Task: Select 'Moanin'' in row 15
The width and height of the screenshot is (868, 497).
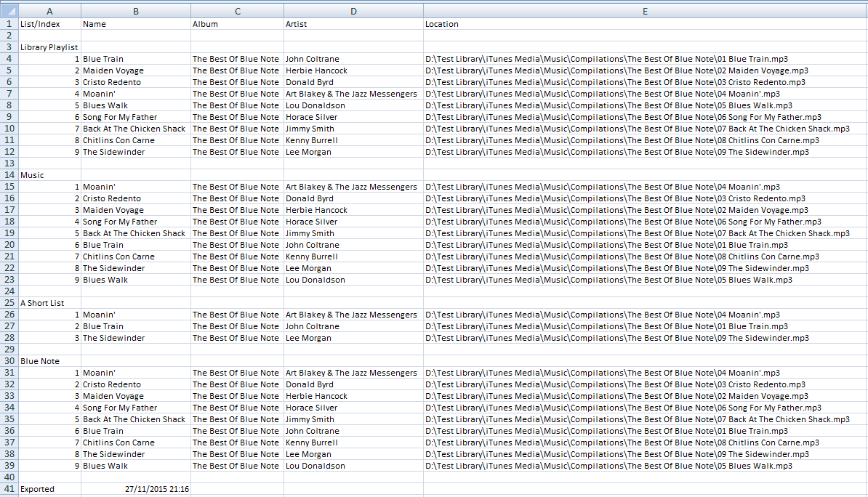Action: [x=136, y=187]
